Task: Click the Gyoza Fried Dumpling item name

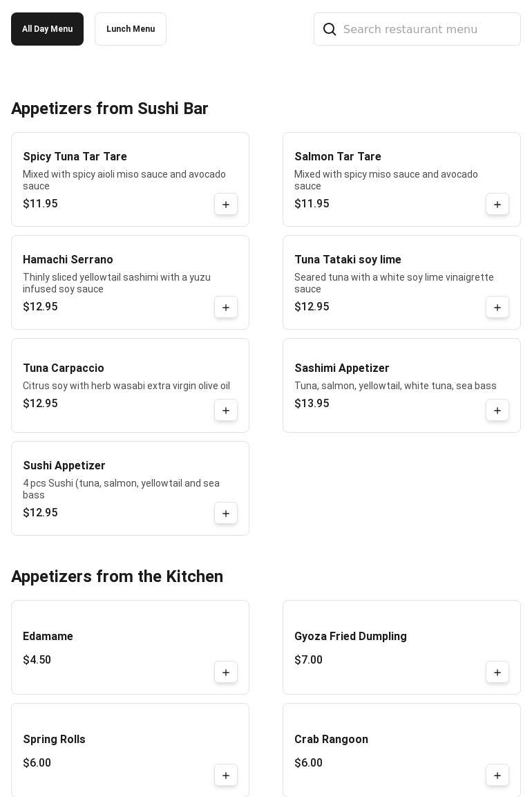Action: (x=350, y=637)
